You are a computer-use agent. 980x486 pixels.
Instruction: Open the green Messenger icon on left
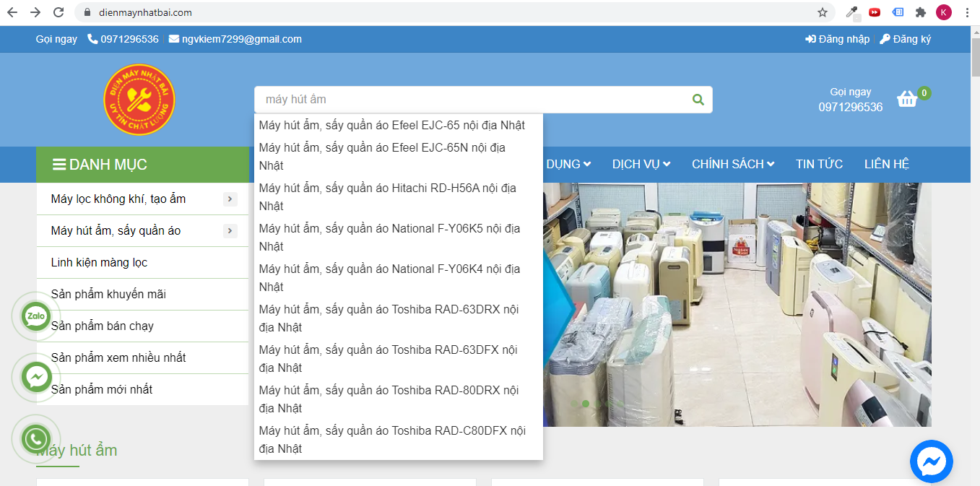(36, 377)
